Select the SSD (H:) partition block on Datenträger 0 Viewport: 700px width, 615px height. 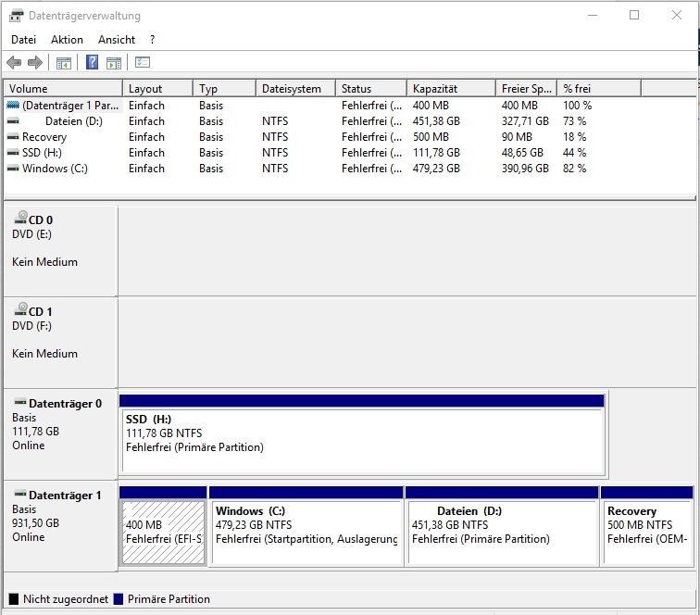pos(361,440)
